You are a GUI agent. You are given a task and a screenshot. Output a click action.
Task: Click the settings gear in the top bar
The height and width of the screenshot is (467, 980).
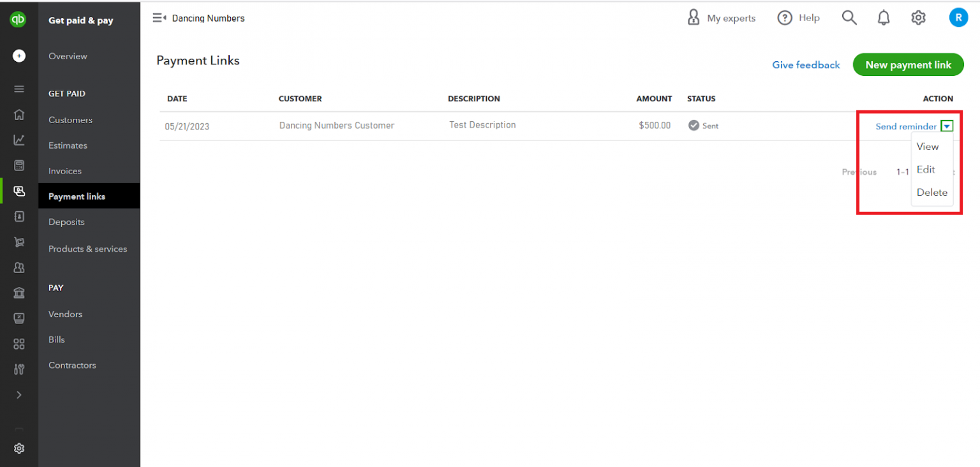click(918, 17)
